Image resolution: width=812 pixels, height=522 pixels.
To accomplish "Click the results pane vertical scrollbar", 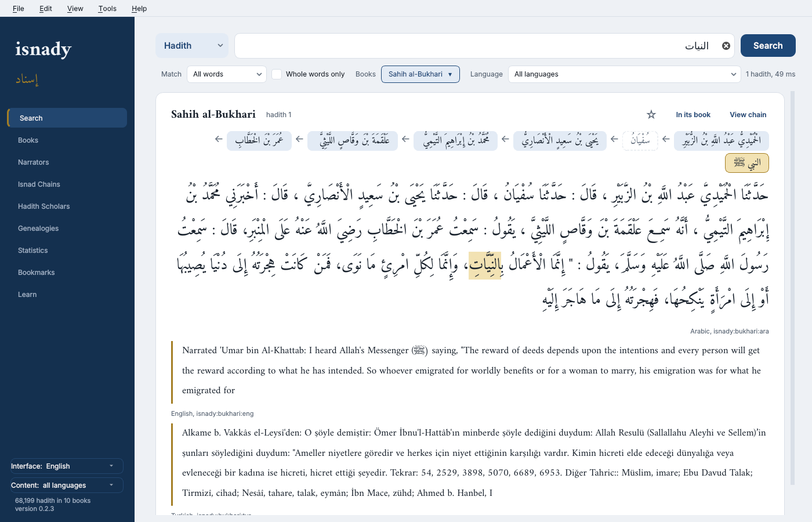I will point(793,287).
